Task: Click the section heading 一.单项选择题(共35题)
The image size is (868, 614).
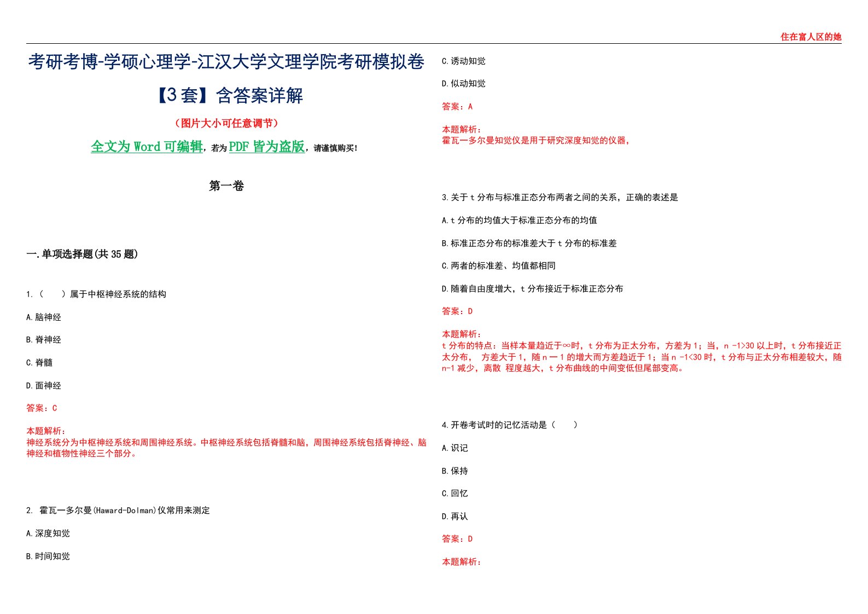Action: click(x=82, y=254)
